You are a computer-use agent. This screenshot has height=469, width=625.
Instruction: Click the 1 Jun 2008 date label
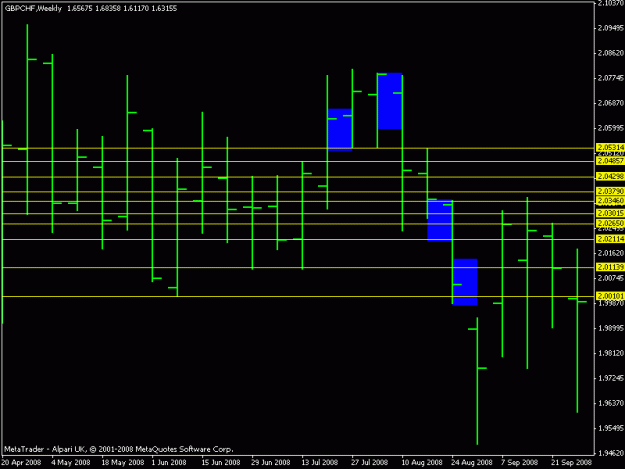tap(169, 463)
